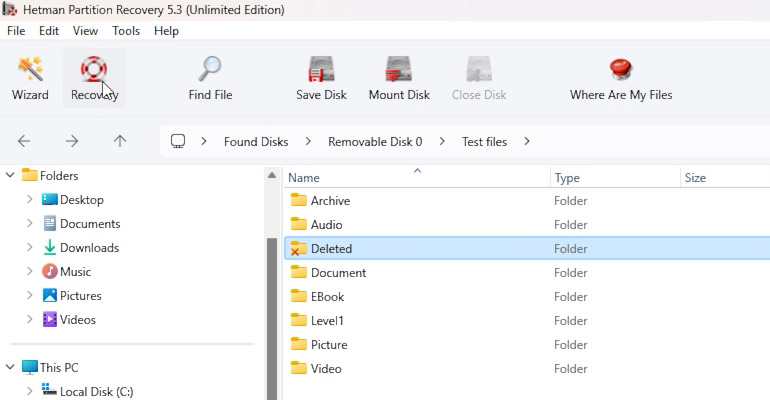
Task: Select Desktop in the folder tree
Action: 73,200
